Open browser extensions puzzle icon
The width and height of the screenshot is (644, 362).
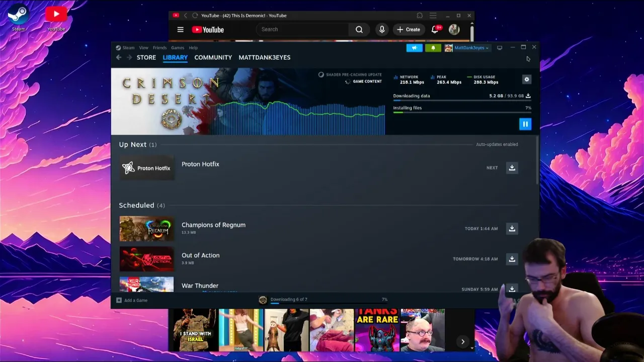point(420,16)
